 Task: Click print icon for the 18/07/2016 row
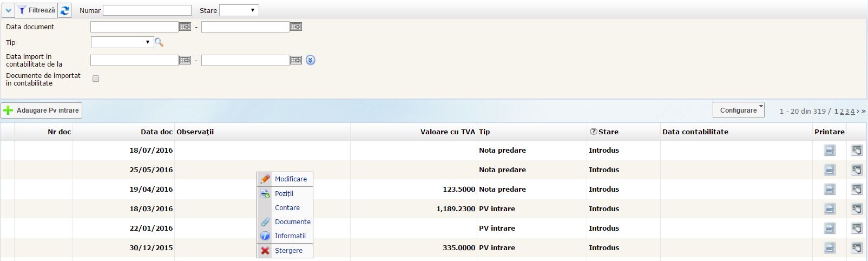coord(829,151)
